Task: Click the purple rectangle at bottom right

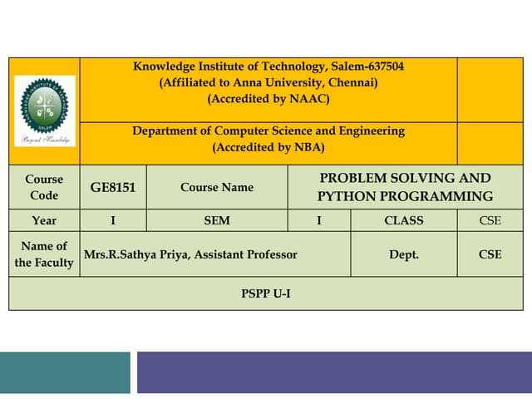Action: tap(333, 372)
